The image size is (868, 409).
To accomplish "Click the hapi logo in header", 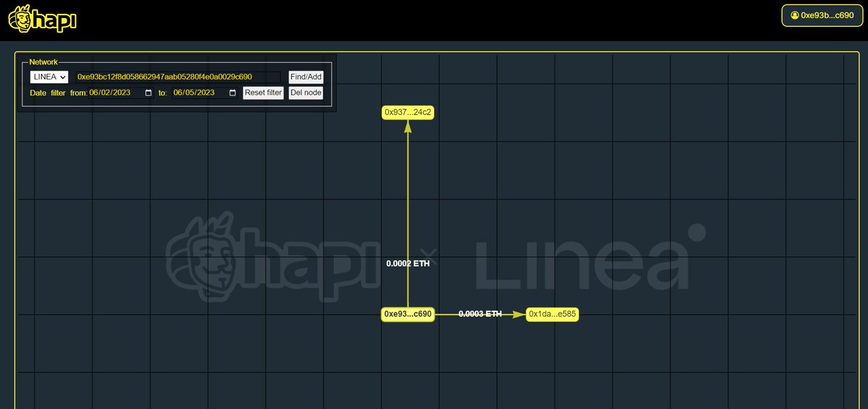I will point(42,19).
